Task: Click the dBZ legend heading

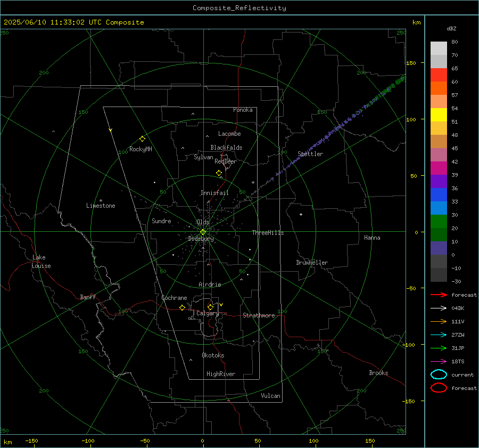Action: click(451, 29)
